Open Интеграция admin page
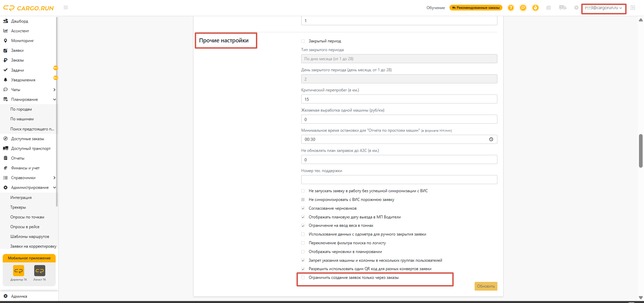Screen dimensions: 644x303 (21, 198)
